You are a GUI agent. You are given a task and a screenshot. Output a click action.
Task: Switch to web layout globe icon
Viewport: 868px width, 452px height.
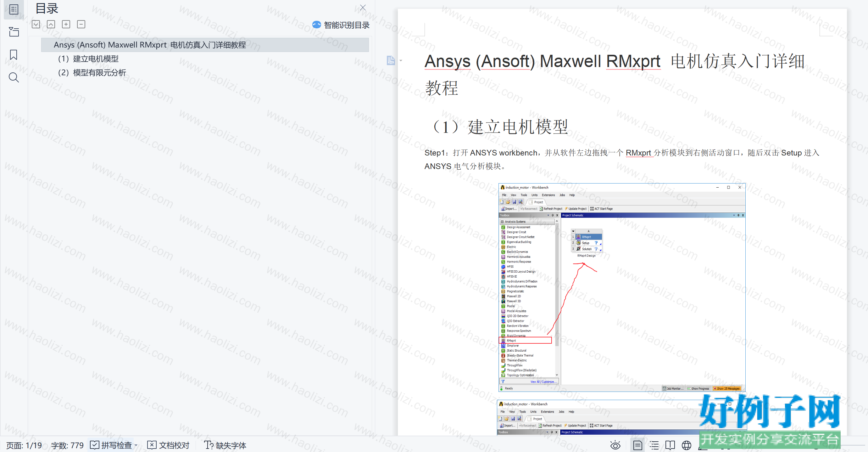pos(686,445)
